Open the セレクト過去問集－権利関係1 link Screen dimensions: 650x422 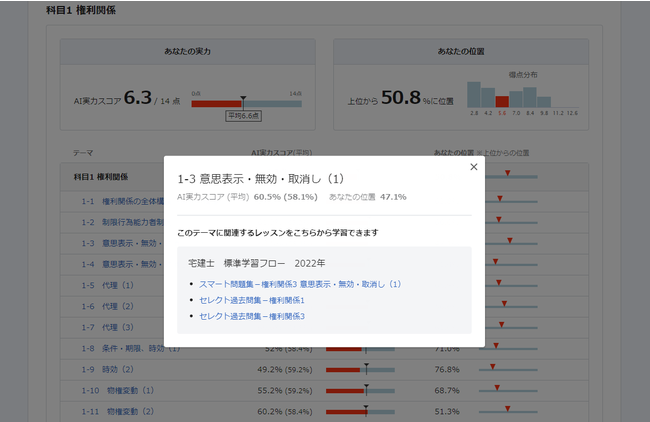click(x=251, y=300)
